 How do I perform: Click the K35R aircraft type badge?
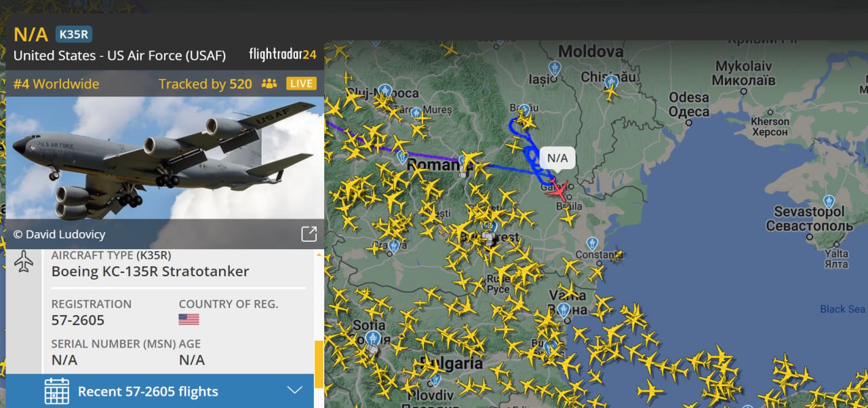tap(73, 34)
